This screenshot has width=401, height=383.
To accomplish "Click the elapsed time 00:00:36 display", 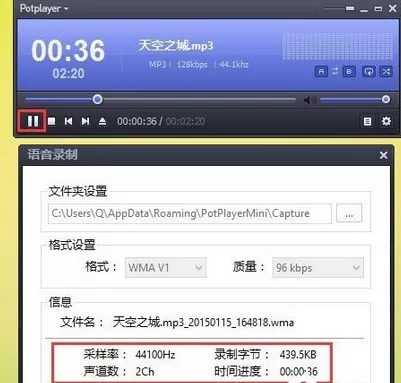I will (137, 121).
